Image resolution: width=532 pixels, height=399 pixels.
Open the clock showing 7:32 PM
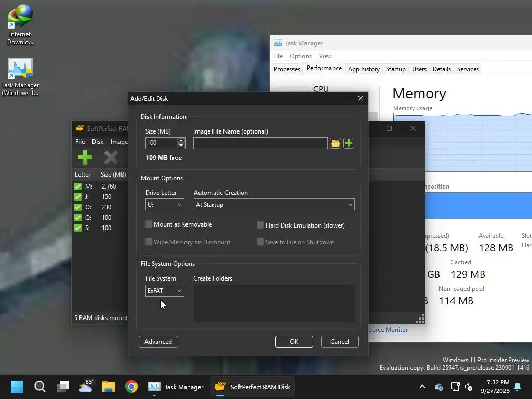click(x=495, y=387)
